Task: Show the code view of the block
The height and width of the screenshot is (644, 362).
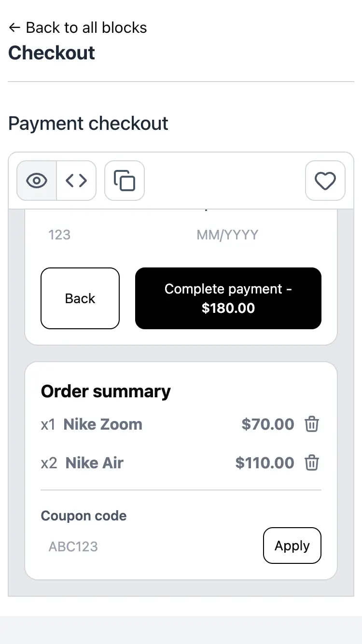Action: [76, 181]
